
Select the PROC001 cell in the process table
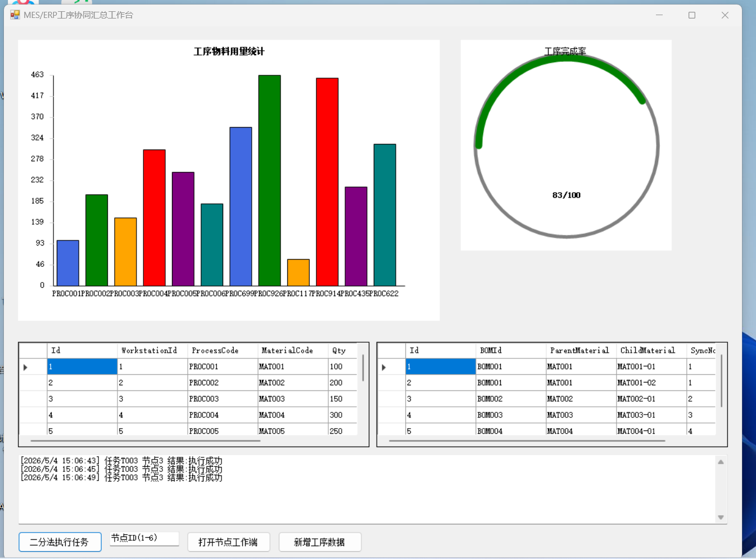[223, 367]
